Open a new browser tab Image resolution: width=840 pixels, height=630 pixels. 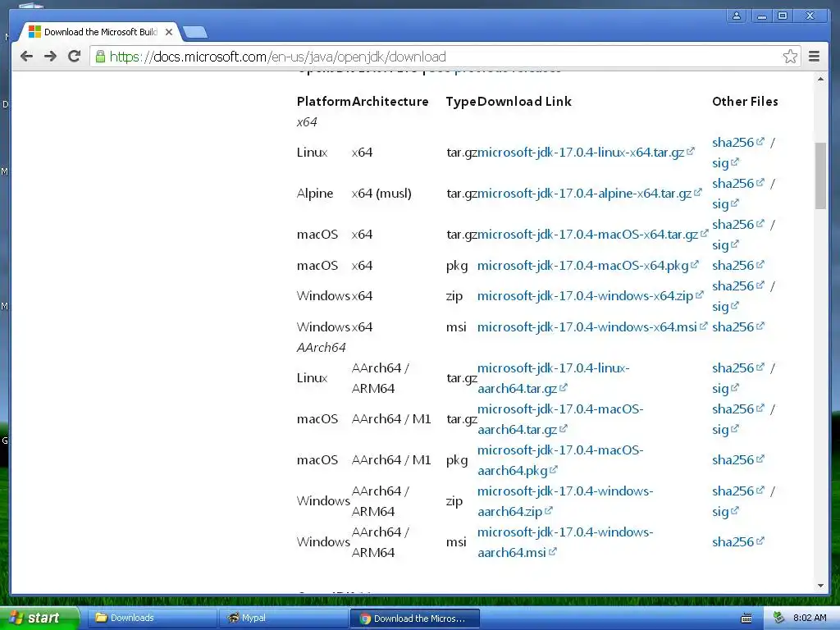coord(195,33)
